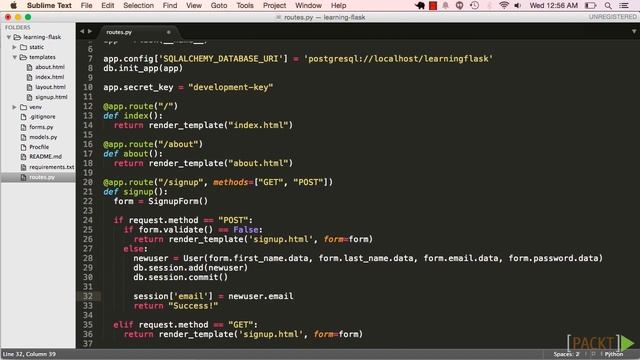Open Notification Center list icon
This screenshot has width=640, height=360.
click(624, 5)
